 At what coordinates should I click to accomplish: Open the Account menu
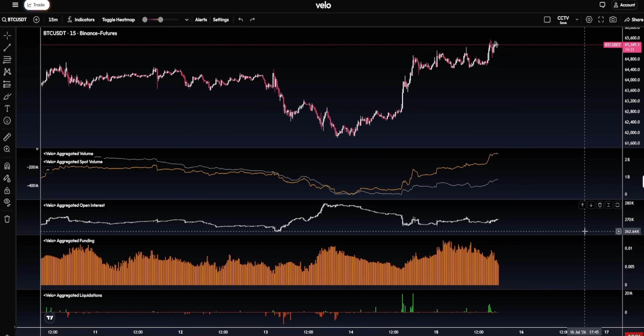[624, 5]
